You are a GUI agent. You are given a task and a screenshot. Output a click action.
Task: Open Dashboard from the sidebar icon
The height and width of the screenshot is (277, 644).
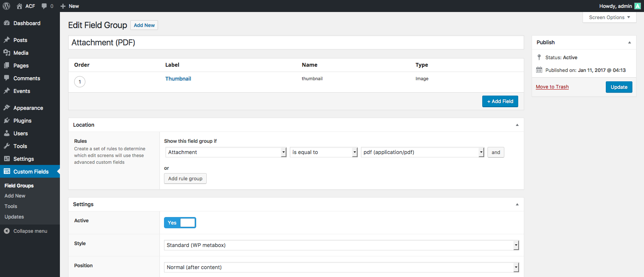coord(7,23)
